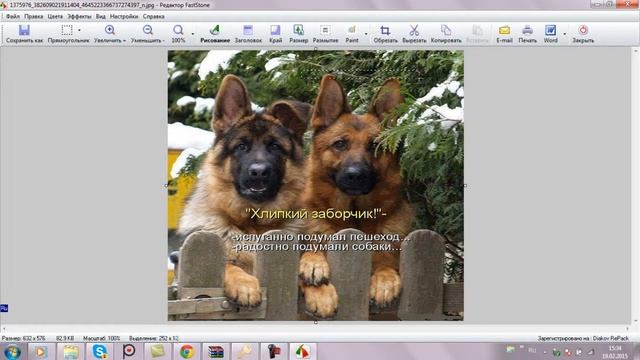Switch to FastStone taskbar icon

coord(302,351)
